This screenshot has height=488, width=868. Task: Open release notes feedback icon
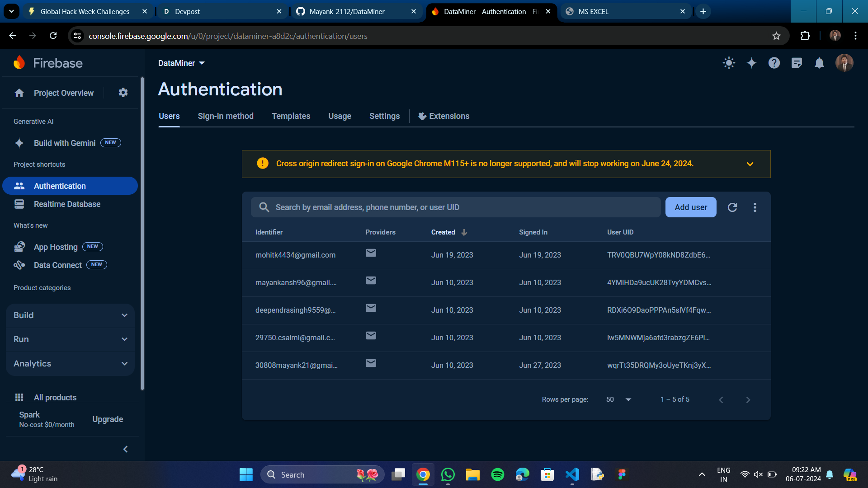[797, 63]
